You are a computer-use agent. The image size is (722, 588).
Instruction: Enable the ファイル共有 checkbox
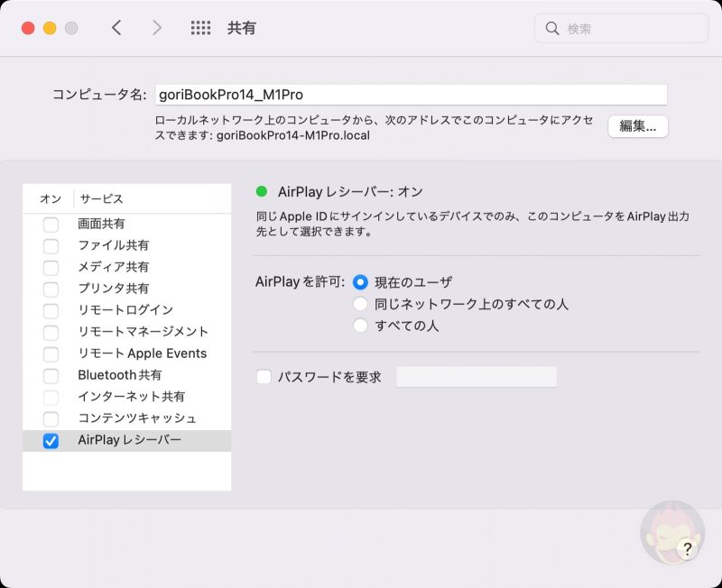(x=51, y=246)
